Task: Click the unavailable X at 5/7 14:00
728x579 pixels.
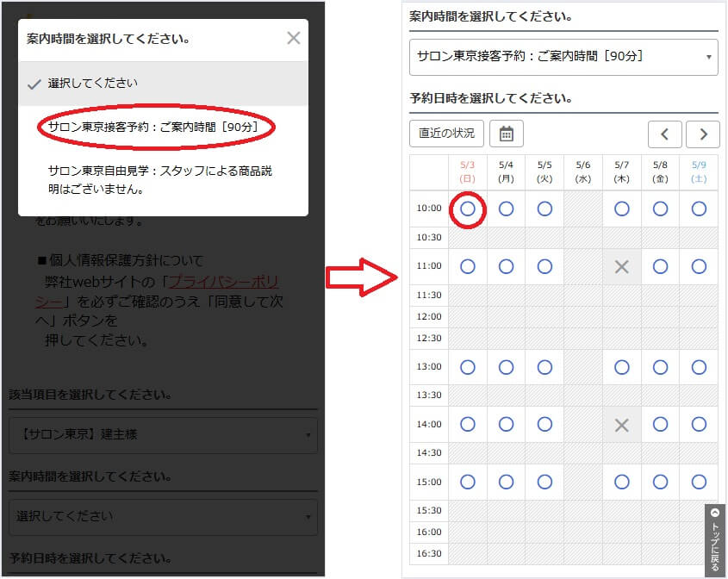Action: [621, 424]
